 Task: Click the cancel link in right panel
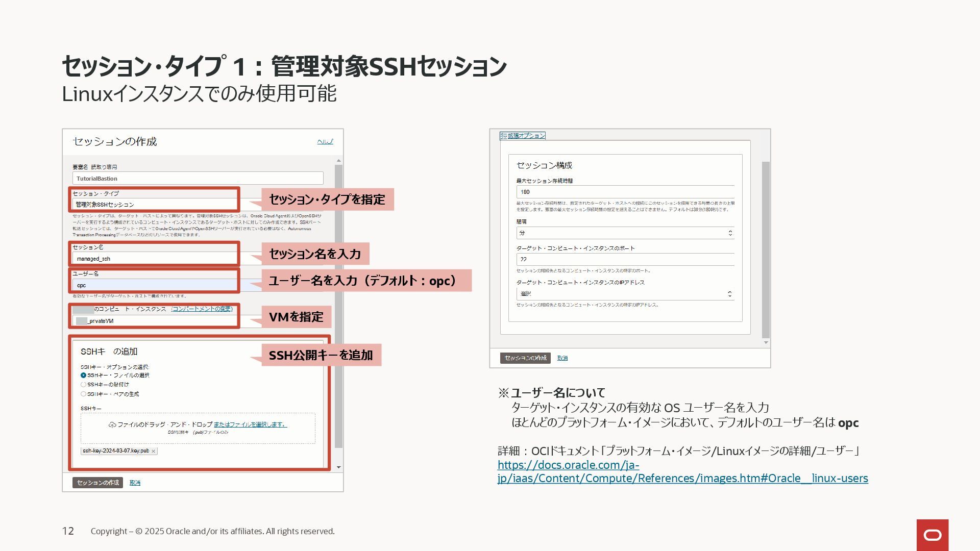(x=562, y=358)
